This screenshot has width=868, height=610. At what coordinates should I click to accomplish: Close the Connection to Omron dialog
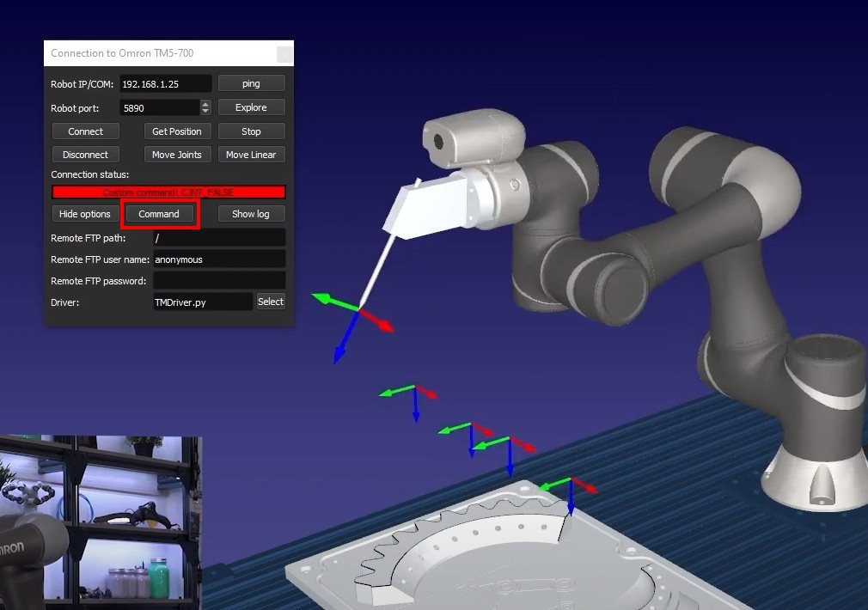point(284,54)
